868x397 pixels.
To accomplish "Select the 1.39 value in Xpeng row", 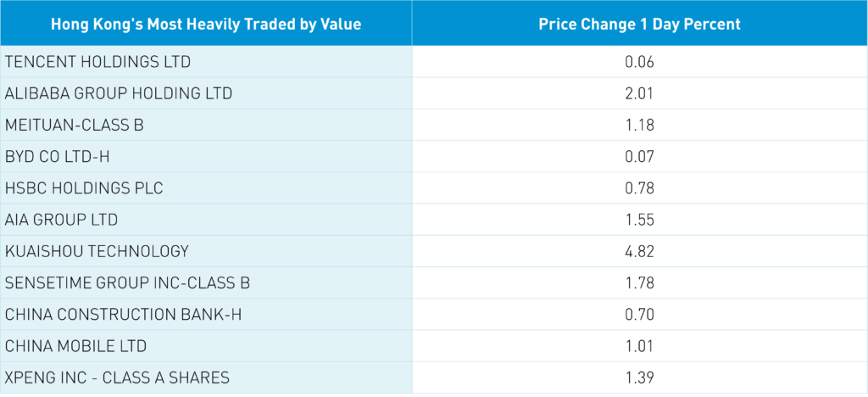I will [639, 377].
